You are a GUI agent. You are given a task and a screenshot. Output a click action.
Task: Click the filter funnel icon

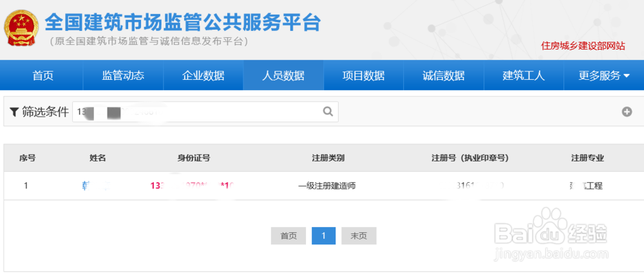[x=14, y=112]
